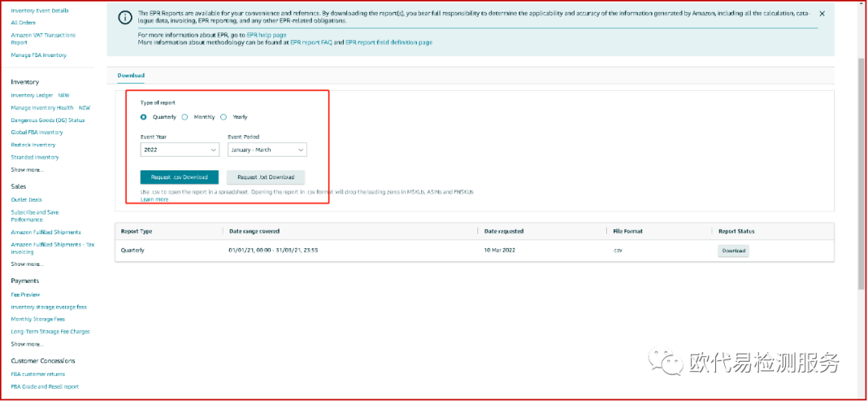Viewport: 868px width, 401px height.
Task: Open the EPR help page link
Action: click(266, 35)
